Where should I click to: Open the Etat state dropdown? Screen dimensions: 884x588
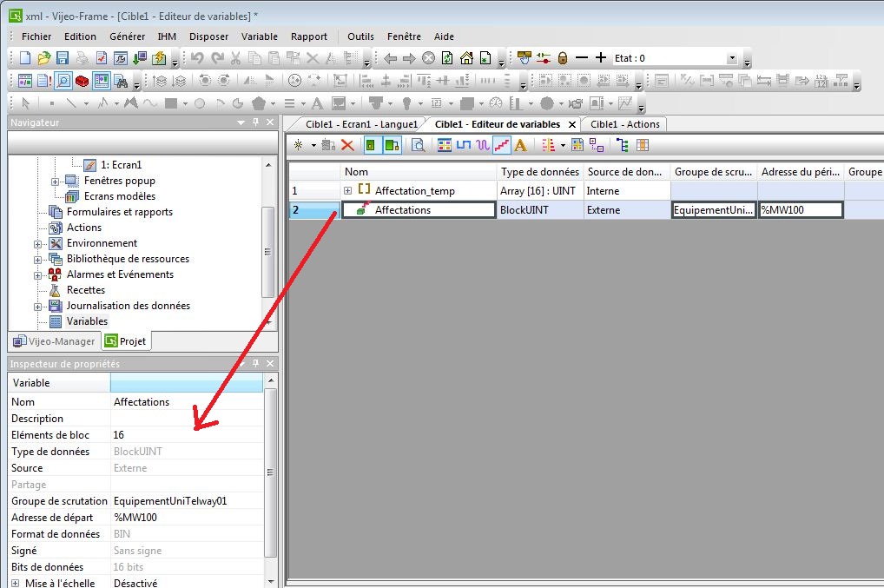pos(731,58)
